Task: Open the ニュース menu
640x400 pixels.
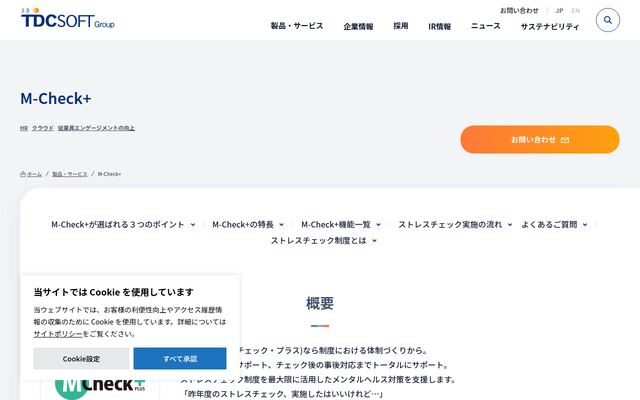Action: (485, 26)
